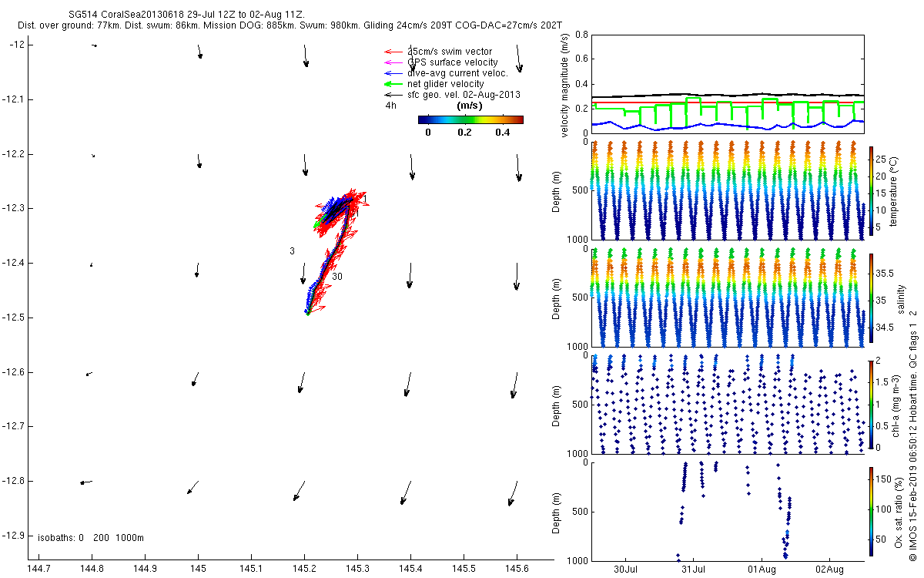Click the green glider track endpoint near -12.5

click(307, 312)
